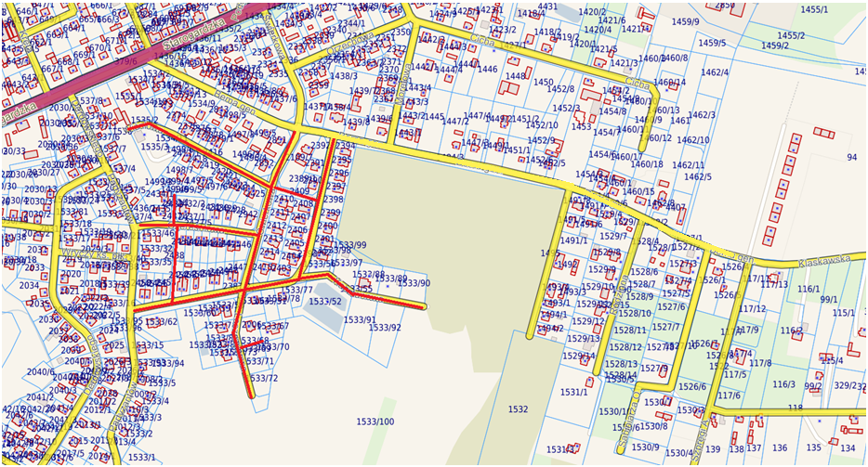Select parcel 1450
Image resolution: width=868 pixels, height=467 pixels.
[543, 83]
